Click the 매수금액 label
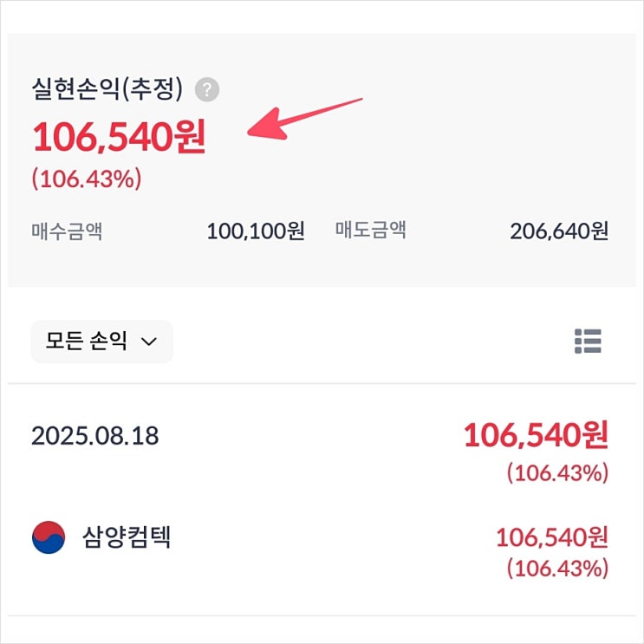644x644 pixels. [67, 231]
